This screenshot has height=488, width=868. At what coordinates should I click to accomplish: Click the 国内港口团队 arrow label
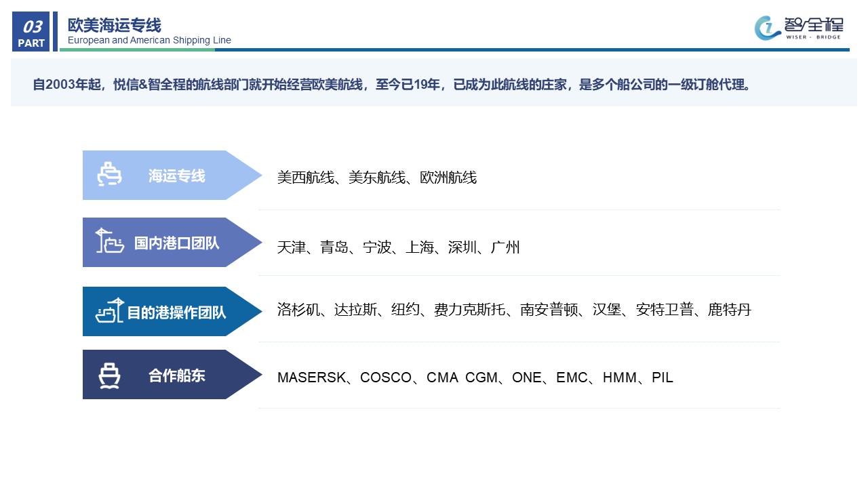click(x=172, y=242)
